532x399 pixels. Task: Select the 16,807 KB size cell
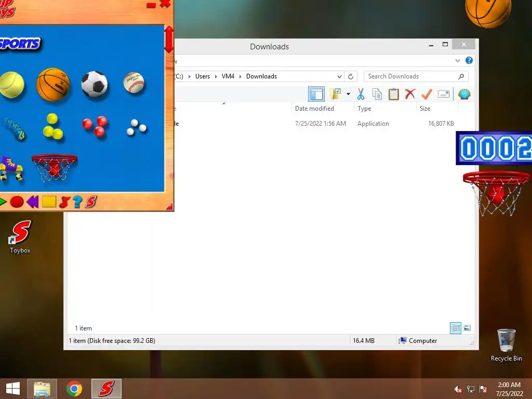tap(441, 124)
